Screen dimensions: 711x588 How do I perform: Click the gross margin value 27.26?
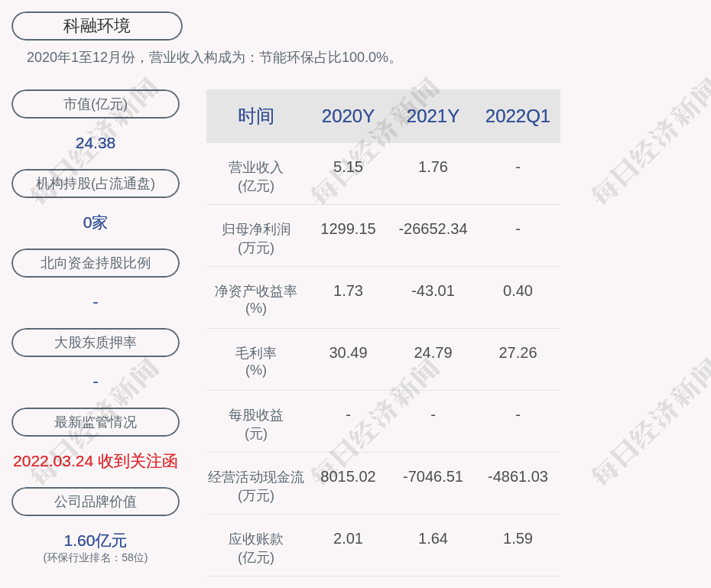click(518, 352)
